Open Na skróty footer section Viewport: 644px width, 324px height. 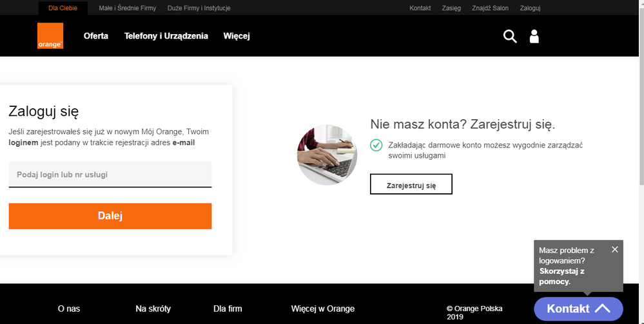point(153,309)
